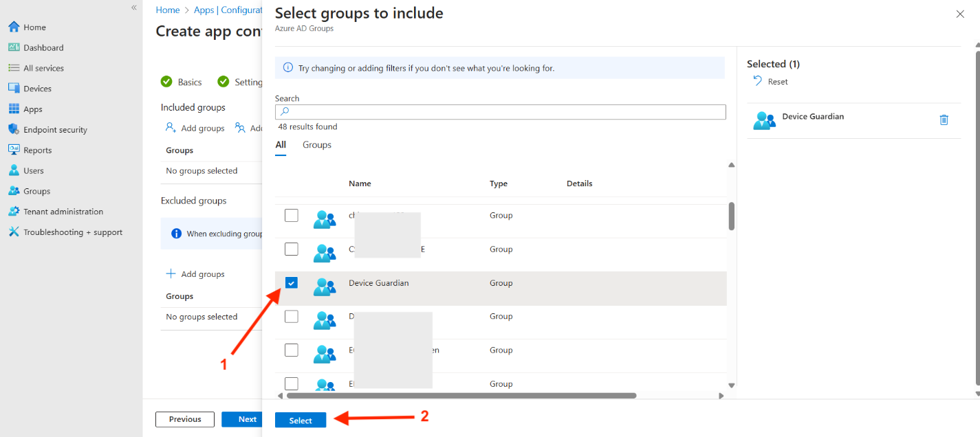Screen dimensions: 980x437
Task: Open the Reports section
Action: coord(37,150)
